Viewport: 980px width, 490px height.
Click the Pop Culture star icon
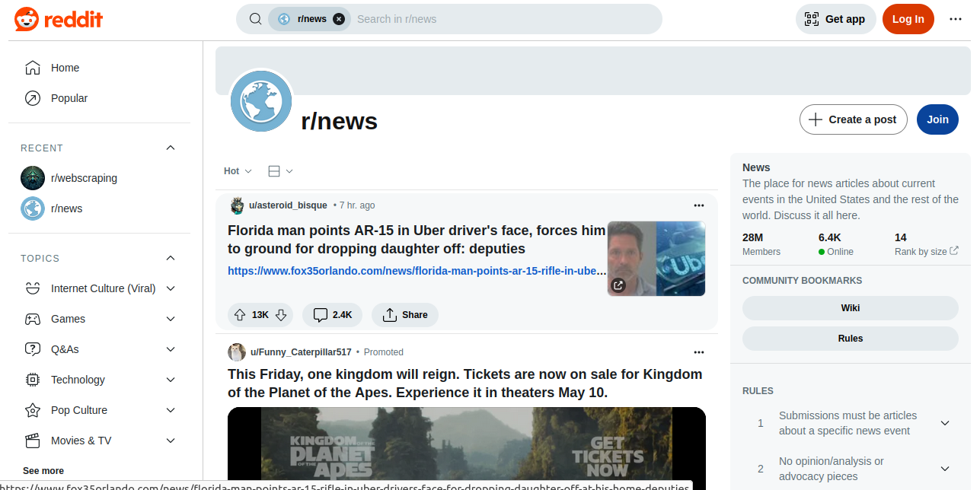[33, 410]
